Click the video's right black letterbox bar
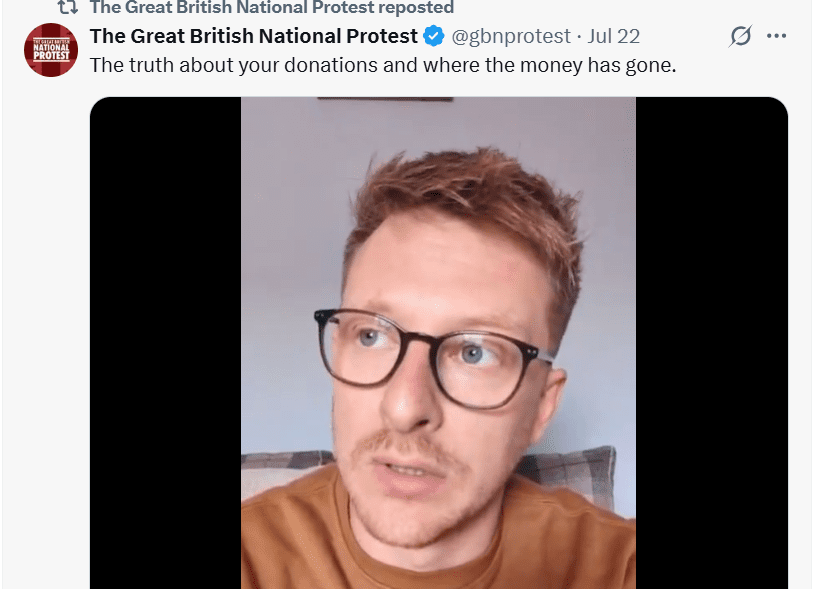818x589 pixels. click(711, 340)
